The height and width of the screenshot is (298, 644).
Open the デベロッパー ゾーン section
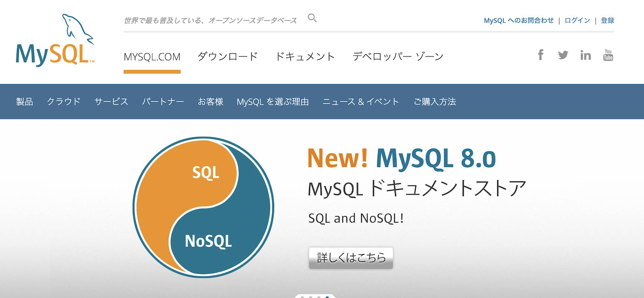point(397,56)
